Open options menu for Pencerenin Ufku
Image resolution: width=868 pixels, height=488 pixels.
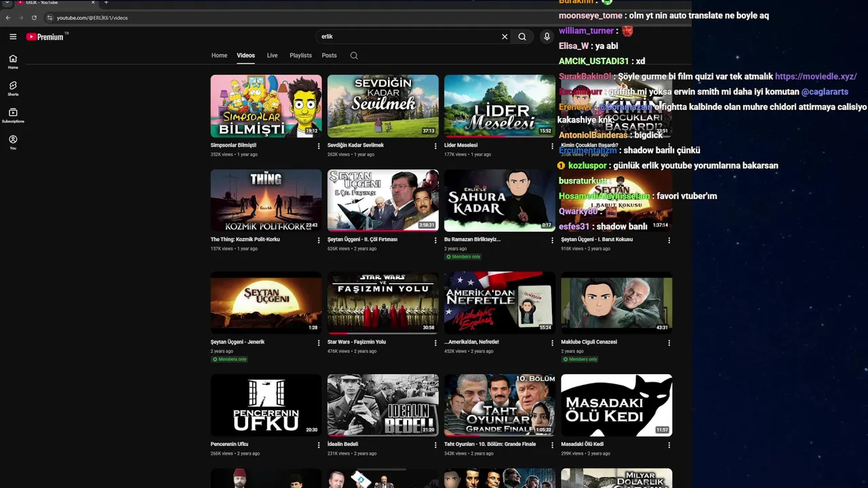click(x=319, y=445)
